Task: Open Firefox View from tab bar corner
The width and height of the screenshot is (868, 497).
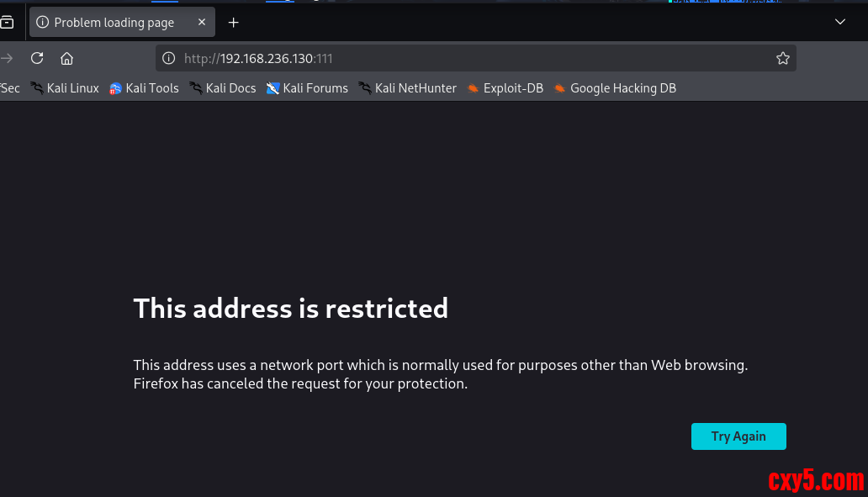Action: [7, 23]
